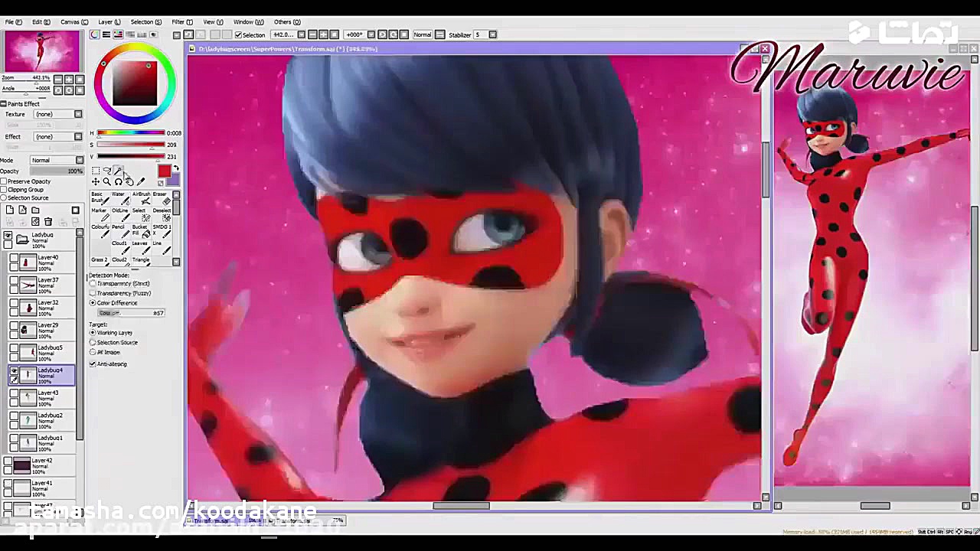Activate the magic wand tool
This screenshot has height=551, width=980.
[118, 171]
